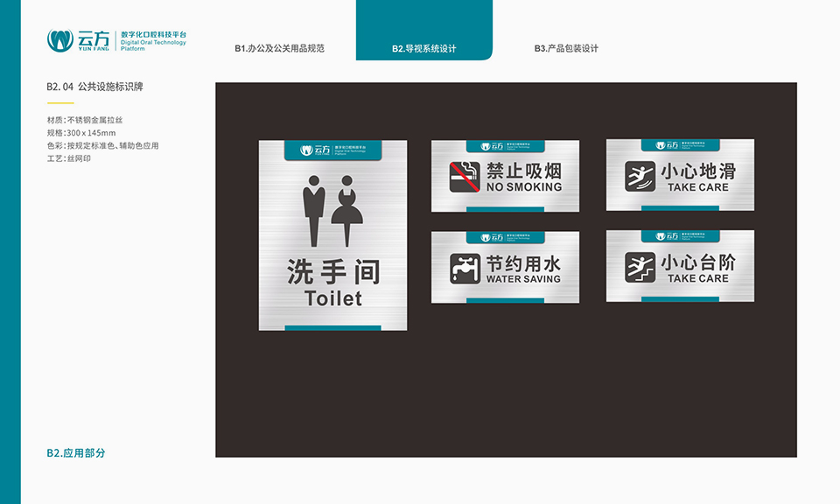The image size is (840, 504).
Task: Click the B2.应用部分 label at bottom left
Action: 76,453
